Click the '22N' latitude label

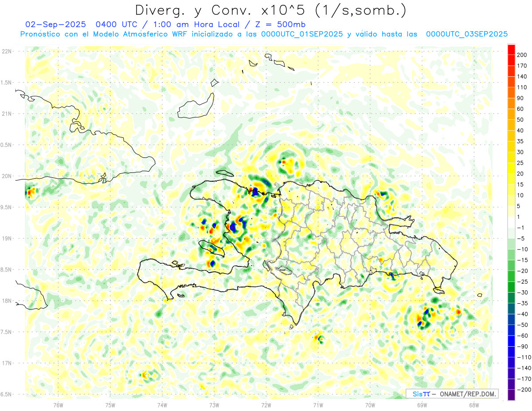pos(7,51)
